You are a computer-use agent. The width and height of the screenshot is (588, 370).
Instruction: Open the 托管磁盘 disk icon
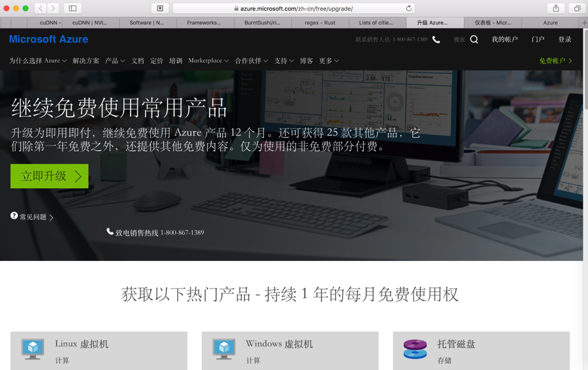(x=415, y=348)
